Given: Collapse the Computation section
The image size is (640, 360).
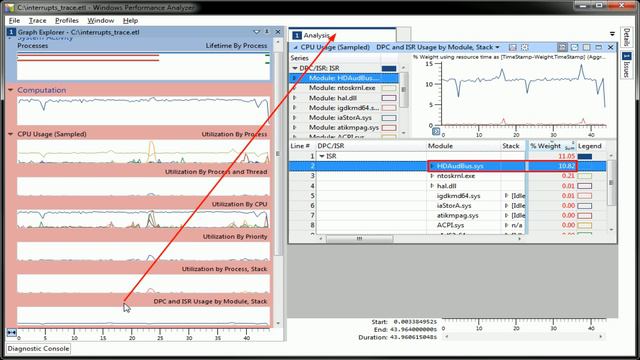Looking at the screenshot, I should [x=11, y=90].
